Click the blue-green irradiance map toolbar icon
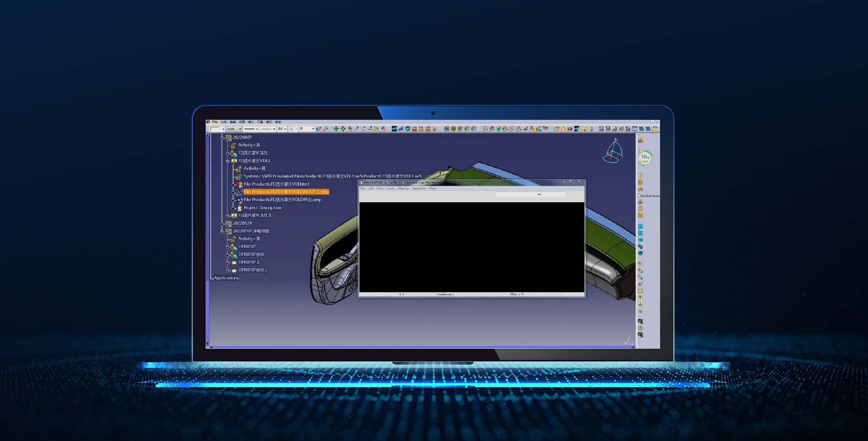 394,129
